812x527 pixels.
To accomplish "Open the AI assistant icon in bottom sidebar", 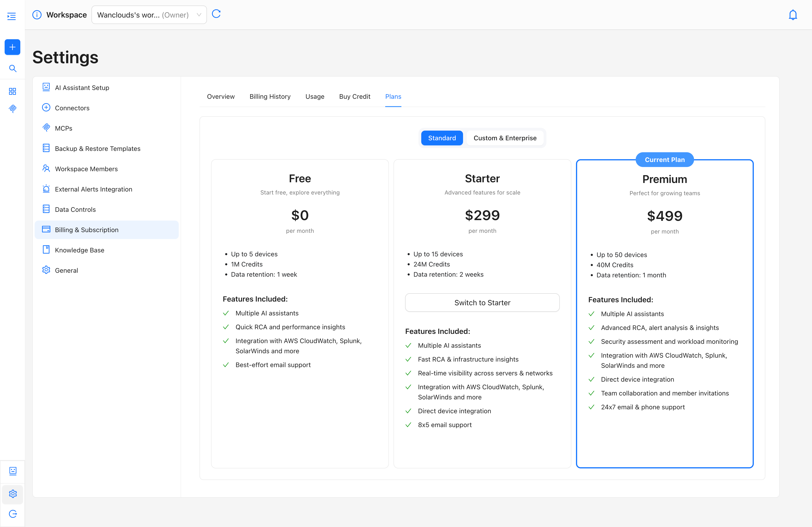I will 13,471.
